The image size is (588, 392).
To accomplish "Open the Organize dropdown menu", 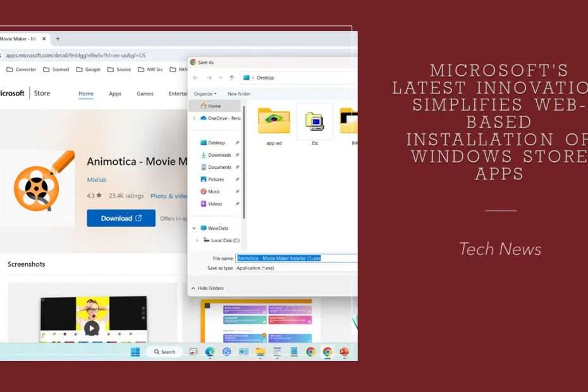I will pyautogui.click(x=204, y=93).
